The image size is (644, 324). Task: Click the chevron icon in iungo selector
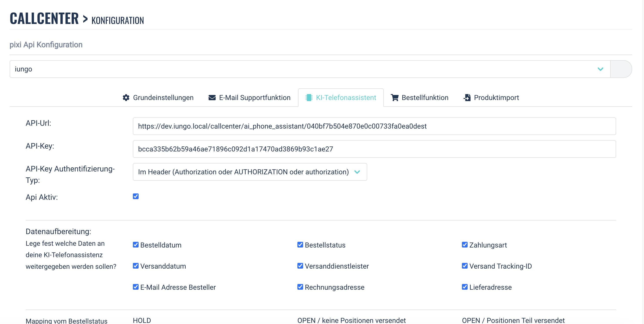coord(601,69)
